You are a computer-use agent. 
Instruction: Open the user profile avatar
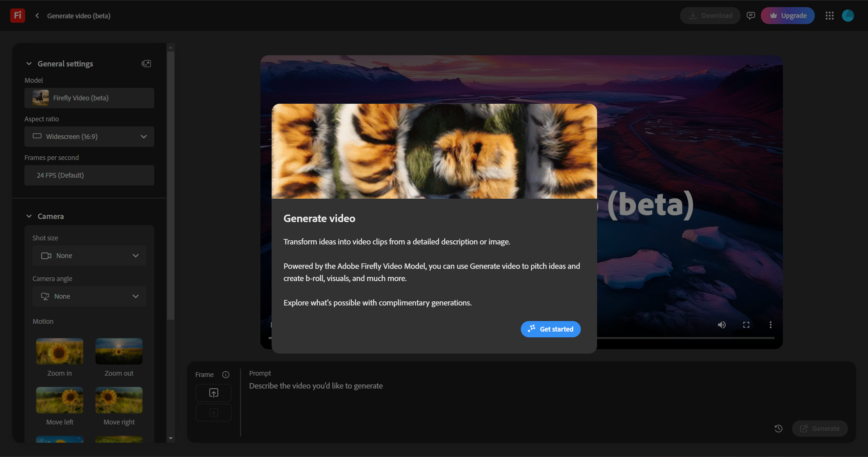[848, 16]
